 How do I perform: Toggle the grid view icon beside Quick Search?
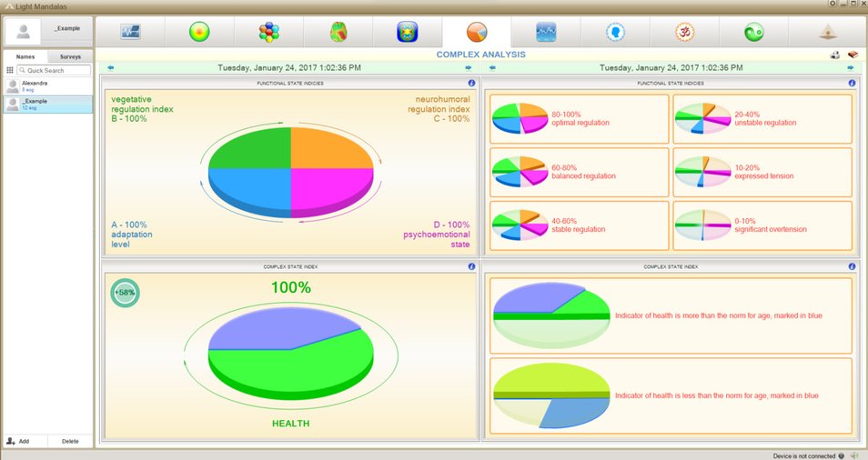10,70
